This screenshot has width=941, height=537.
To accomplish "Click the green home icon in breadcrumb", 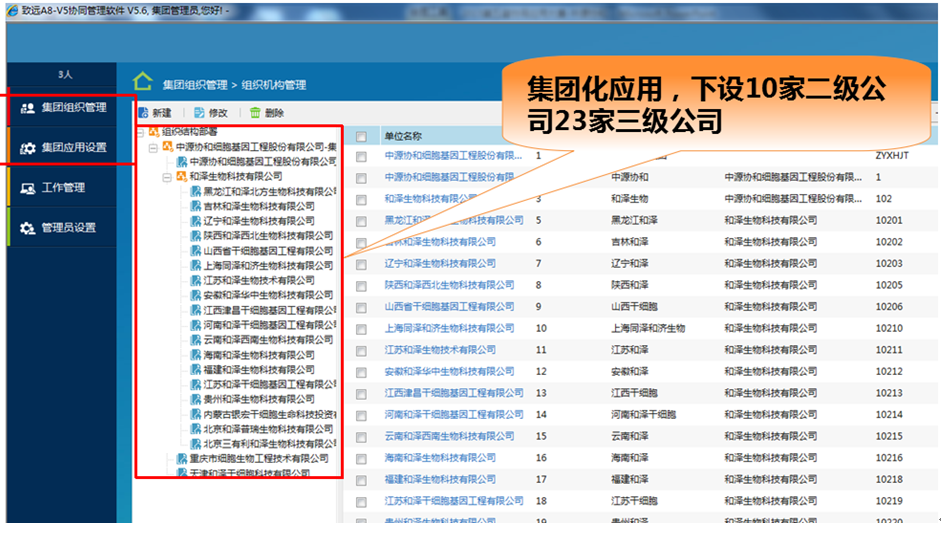I will [144, 82].
